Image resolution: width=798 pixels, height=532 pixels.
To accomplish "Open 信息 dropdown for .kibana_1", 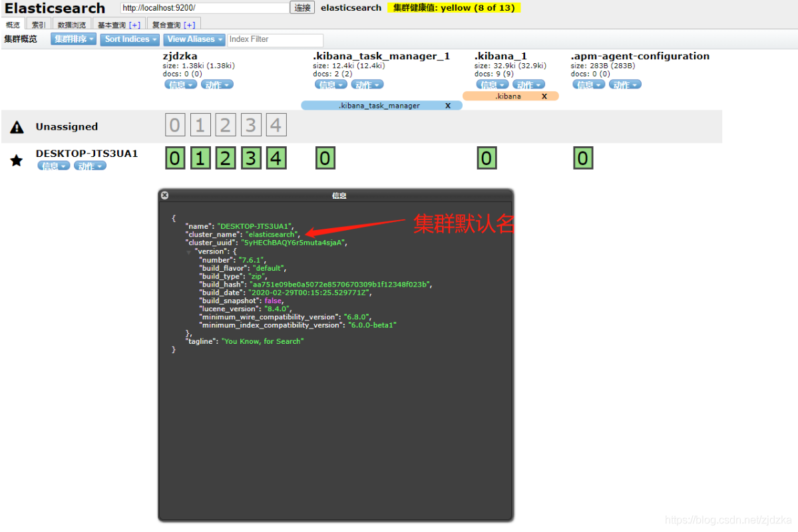I will (x=492, y=84).
